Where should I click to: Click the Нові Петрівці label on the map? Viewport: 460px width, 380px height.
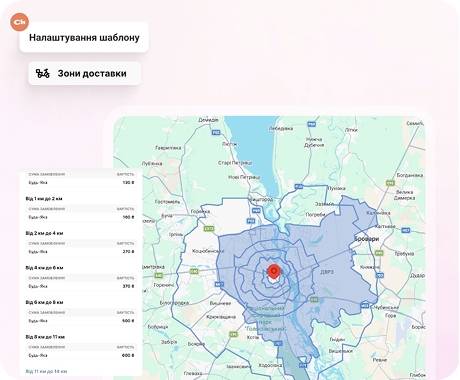244,177
